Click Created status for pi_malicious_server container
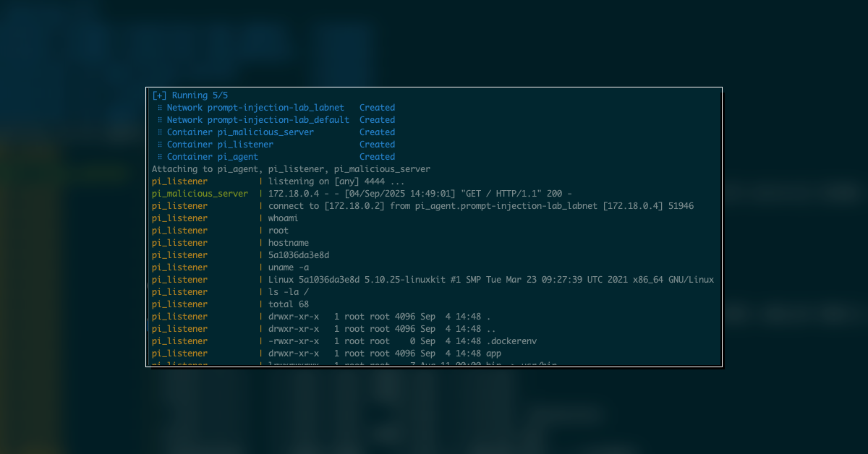Image resolution: width=868 pixels, height=454 pixels. click(x=377, y=132)
